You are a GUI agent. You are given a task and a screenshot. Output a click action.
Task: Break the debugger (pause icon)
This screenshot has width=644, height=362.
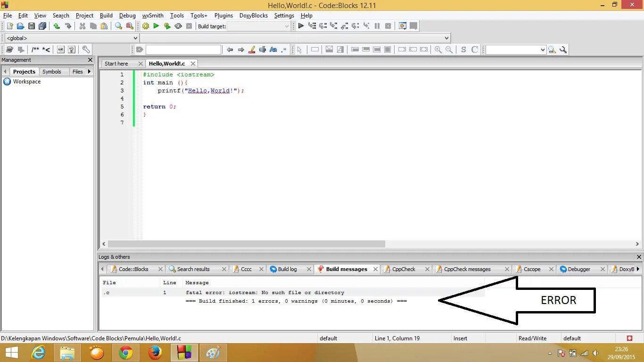(x=377, y=26)
